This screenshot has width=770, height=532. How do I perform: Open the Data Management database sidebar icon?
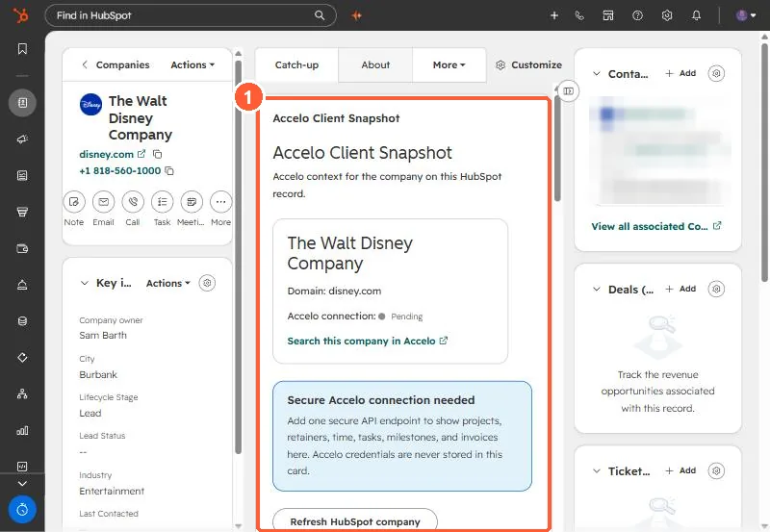[x=22, y=321]
